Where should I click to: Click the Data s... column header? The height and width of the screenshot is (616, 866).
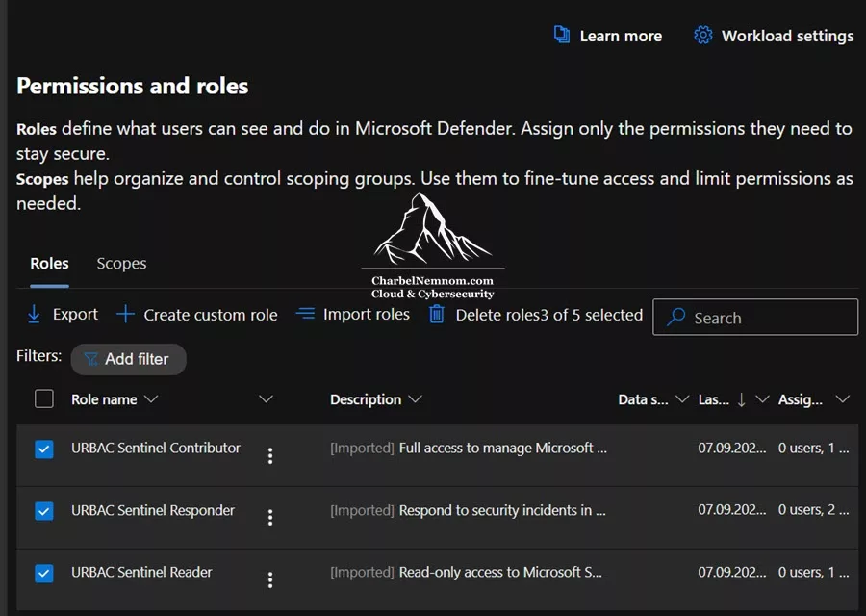tap(643, 399)
